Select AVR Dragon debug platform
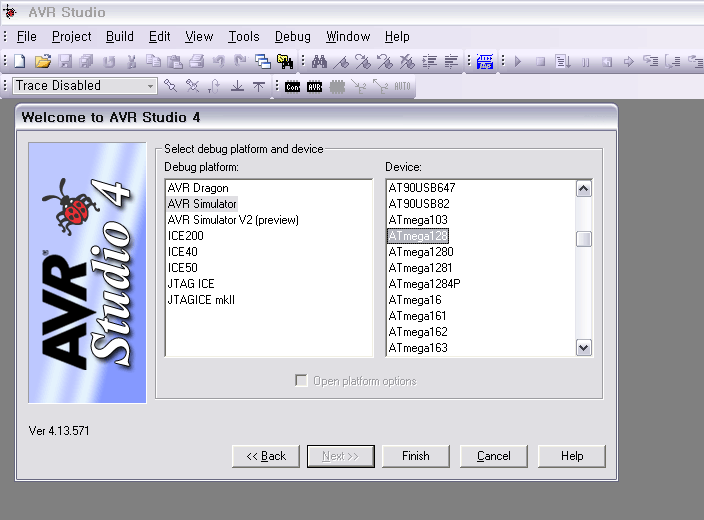 [x=198, y=188]
